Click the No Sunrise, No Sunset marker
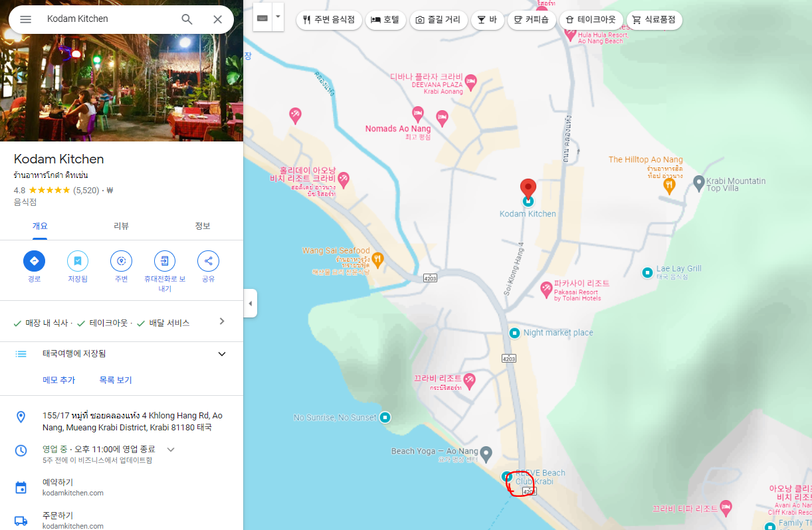 (x=384, y=418)
